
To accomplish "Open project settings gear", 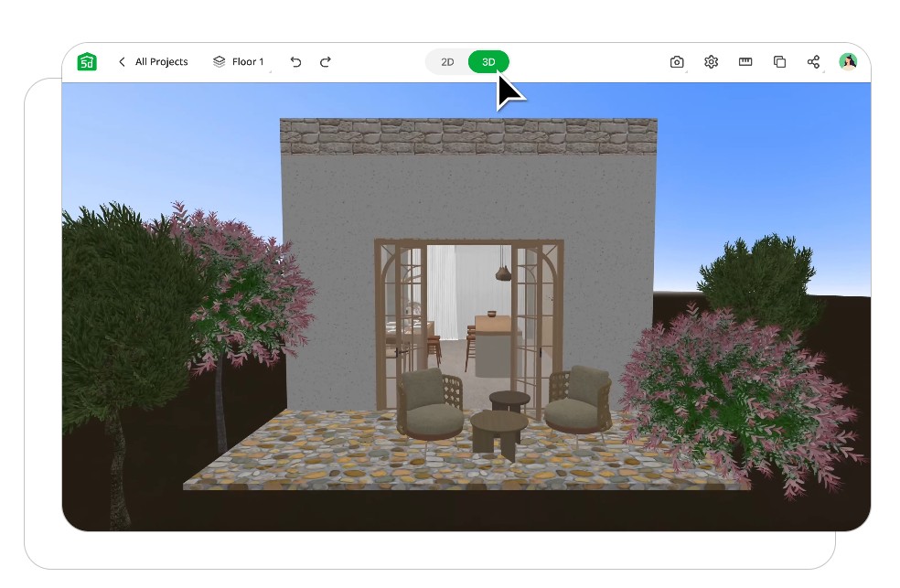I will 711,62.
